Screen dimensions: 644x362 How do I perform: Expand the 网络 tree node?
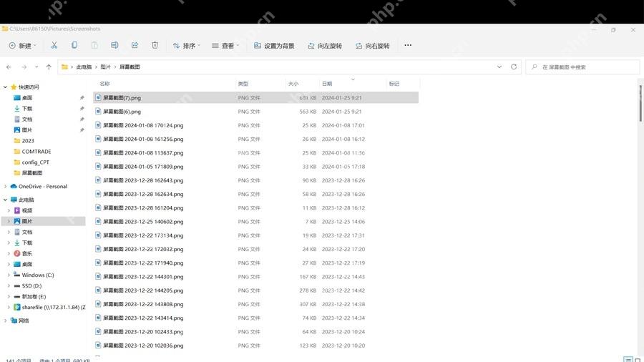click(5, 321)
